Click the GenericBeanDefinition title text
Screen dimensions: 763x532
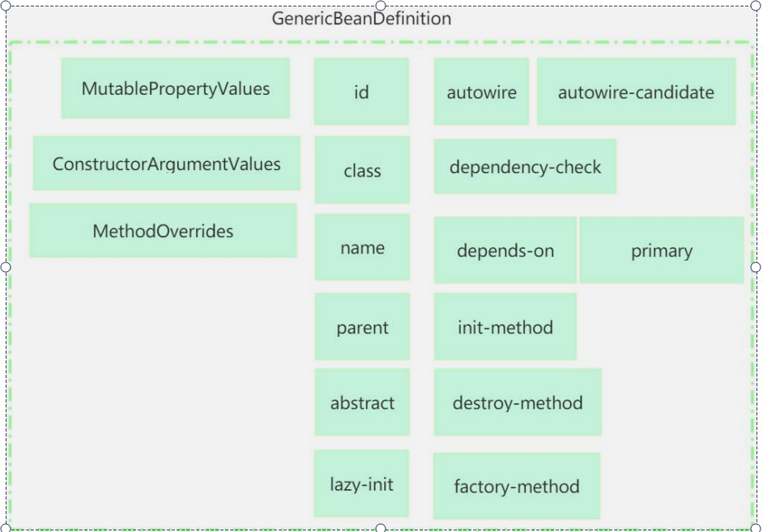coord(361,19)
